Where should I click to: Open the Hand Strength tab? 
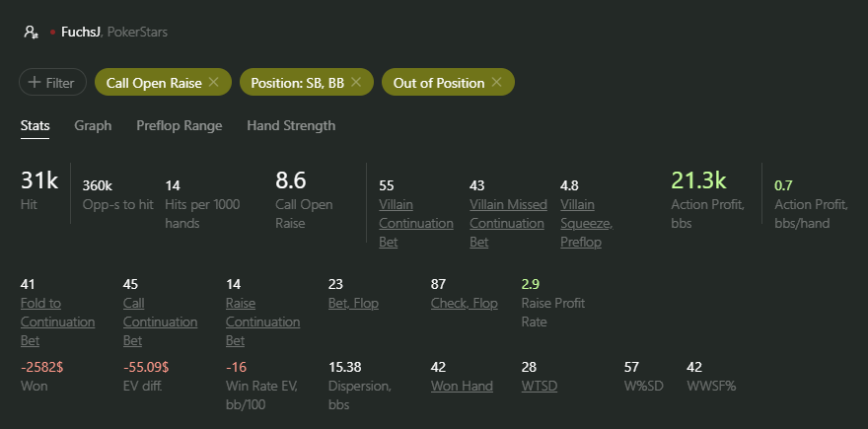291,125
